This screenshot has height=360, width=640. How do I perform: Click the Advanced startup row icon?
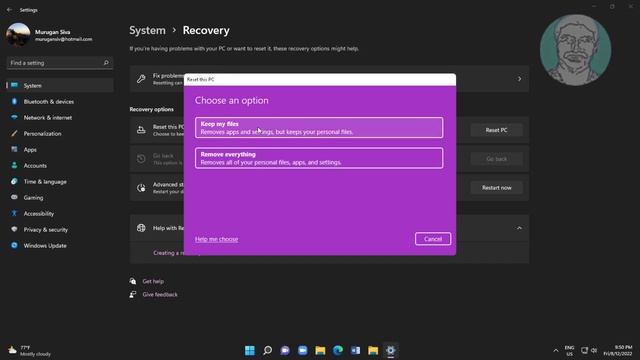tap(141, 188)
